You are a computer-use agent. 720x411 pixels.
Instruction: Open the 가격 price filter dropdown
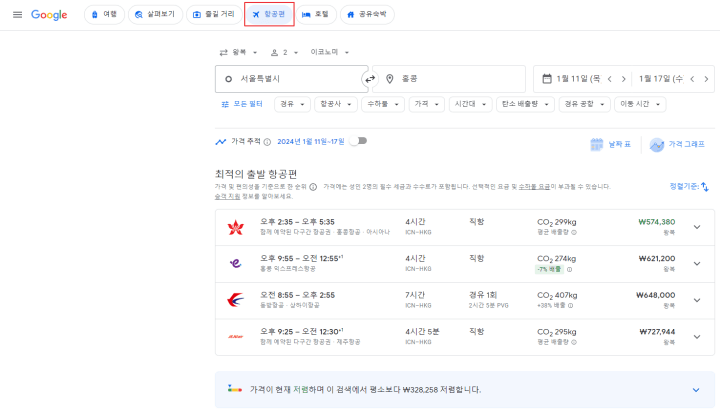click(427, 104)
